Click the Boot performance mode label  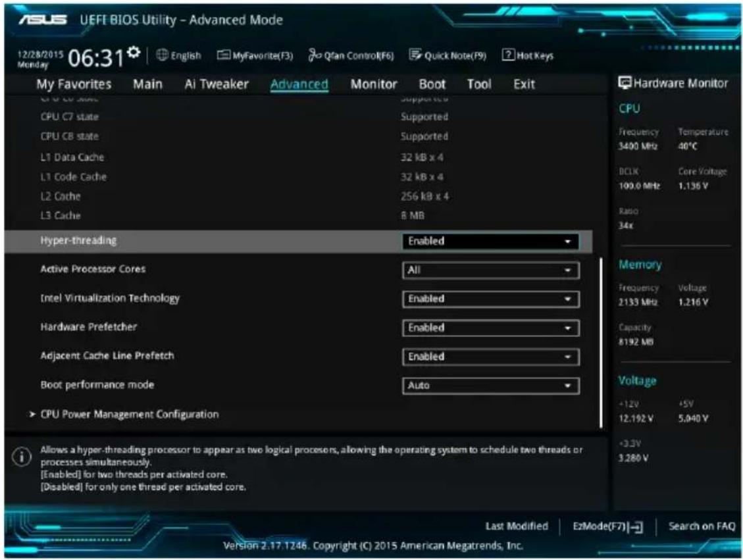point(97,385)
